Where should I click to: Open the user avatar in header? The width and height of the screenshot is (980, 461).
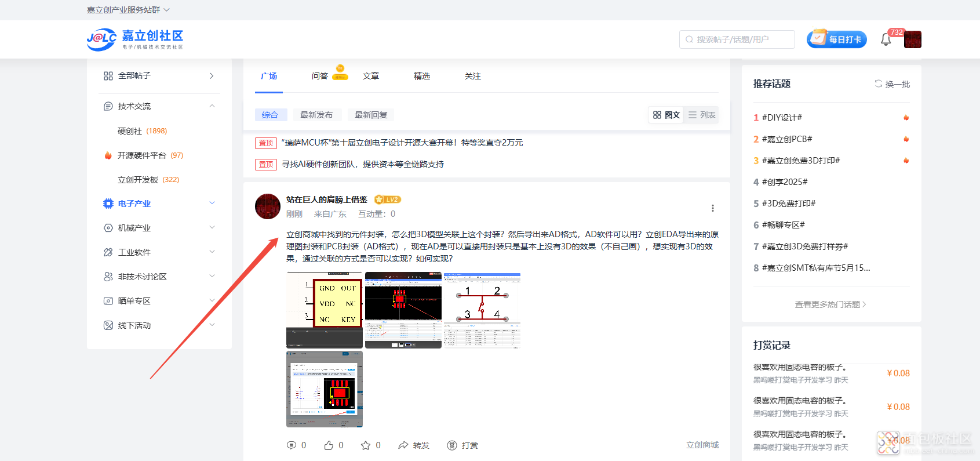click(x=913, y=39)
